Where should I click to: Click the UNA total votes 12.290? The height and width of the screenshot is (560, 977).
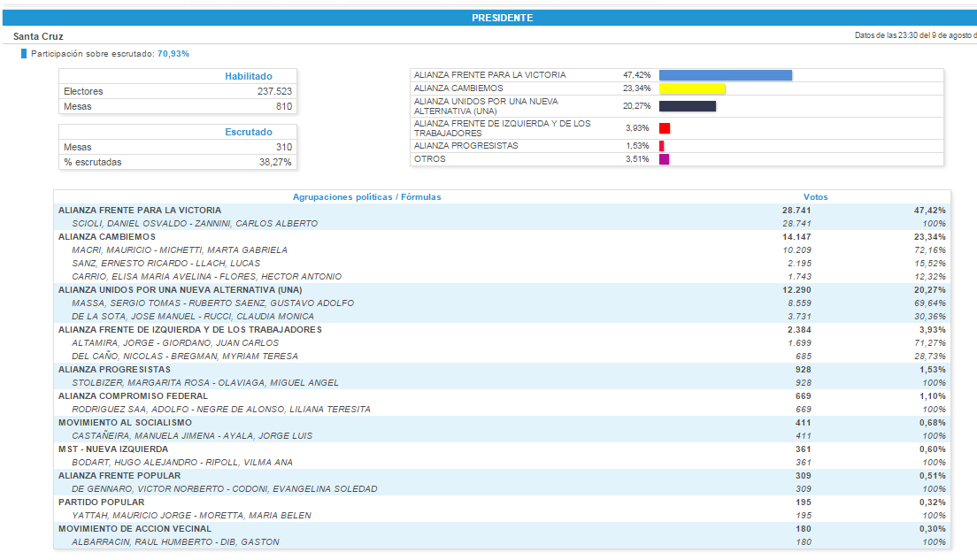point(797,289)
